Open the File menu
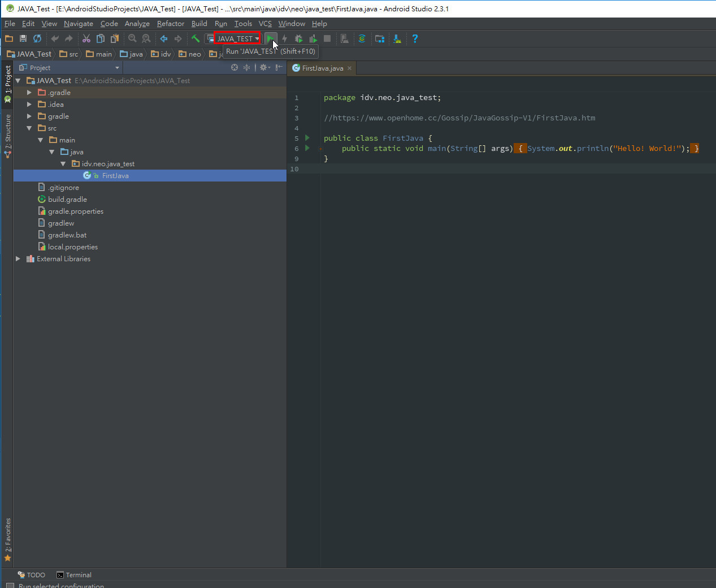Image resolution: width=716 pixels, height=588 pixels. pyautogui.click(x=10, y=24)
